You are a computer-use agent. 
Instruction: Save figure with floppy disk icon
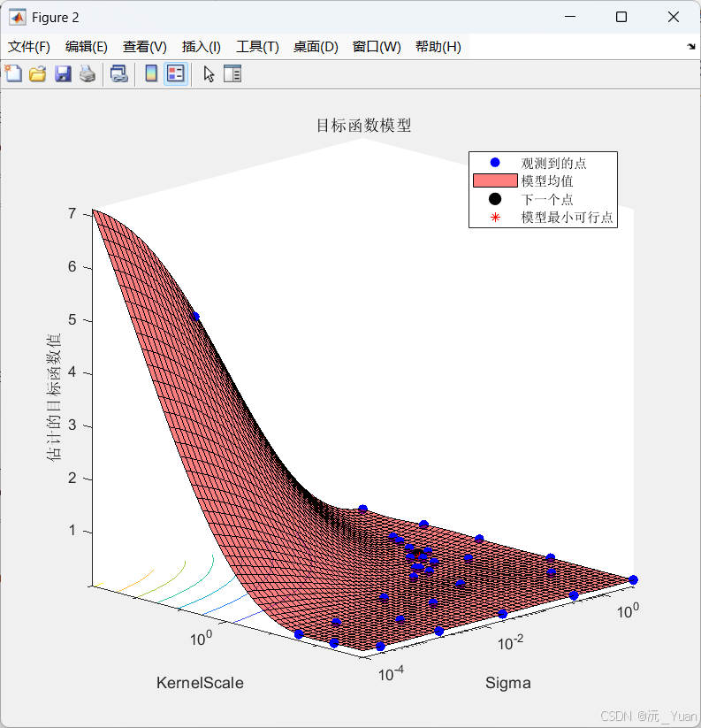coord(63,73)
